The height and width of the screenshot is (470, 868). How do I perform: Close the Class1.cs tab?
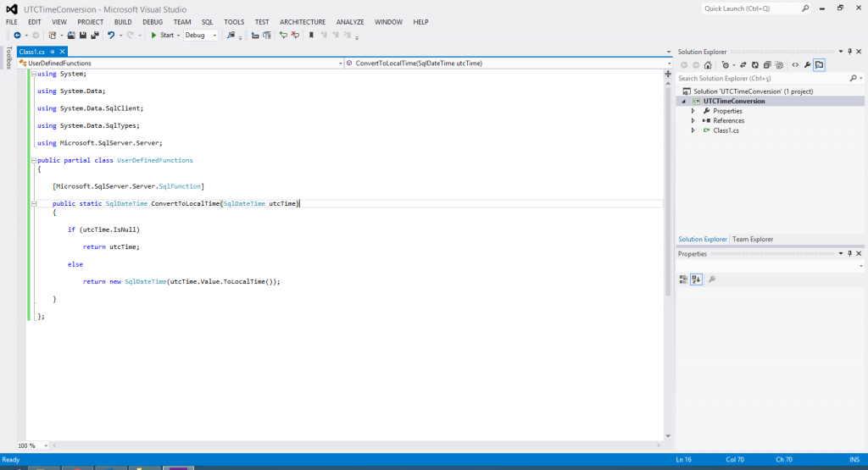[x=63, y=52]
